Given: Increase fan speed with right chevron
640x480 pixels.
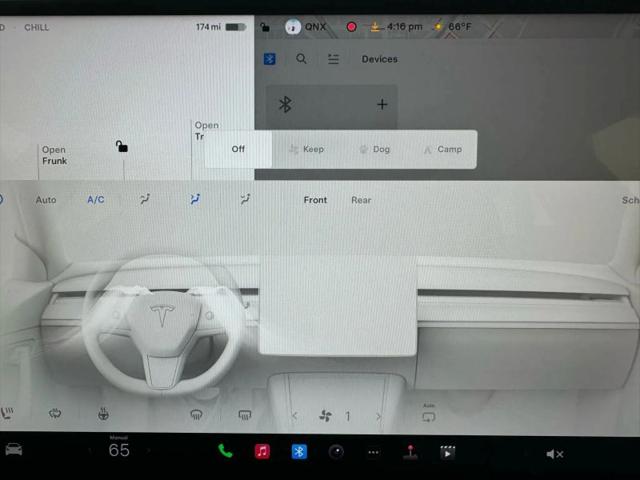Looking at the screenshot, I should point(379,417).
